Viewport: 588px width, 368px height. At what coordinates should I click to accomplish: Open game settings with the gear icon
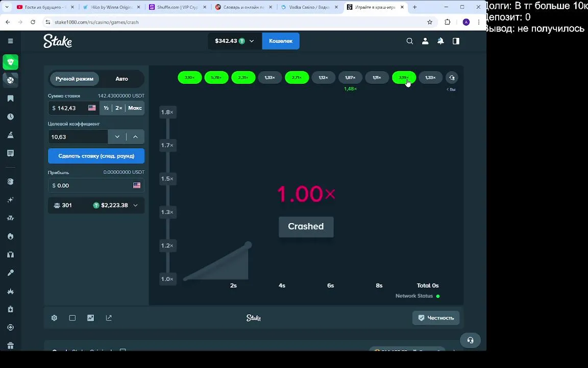pos(55,318)
